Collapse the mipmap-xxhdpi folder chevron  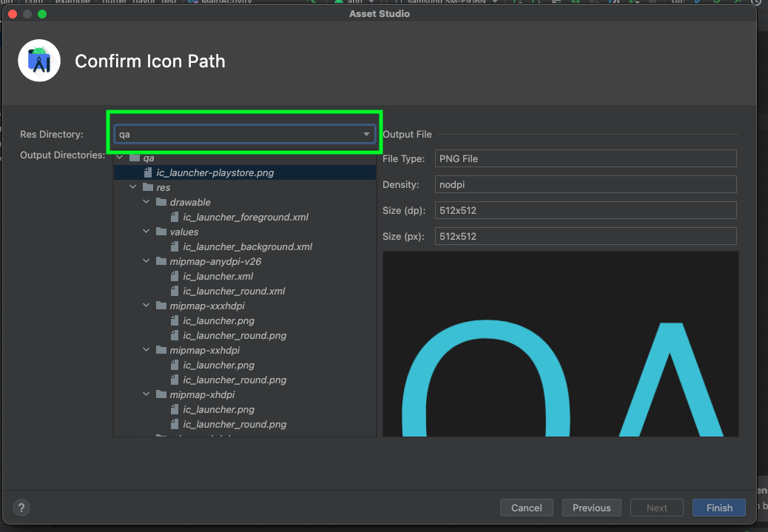coord(146,350)
